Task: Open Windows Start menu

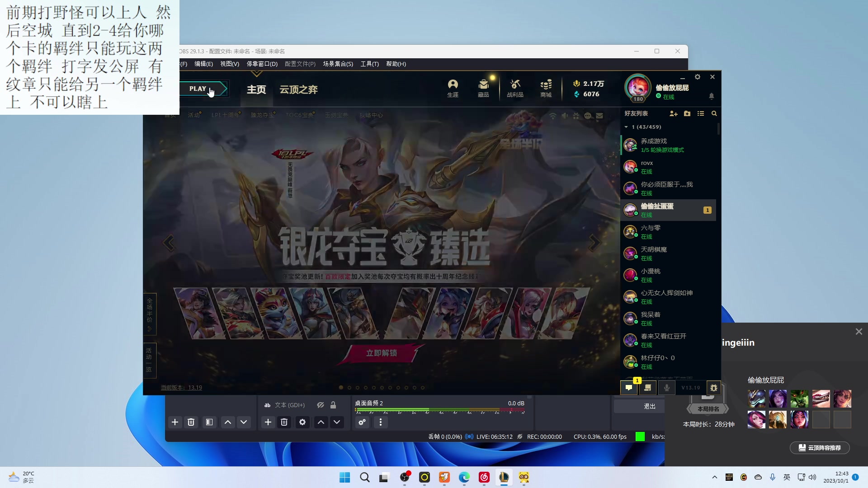Action: (344, 477)
